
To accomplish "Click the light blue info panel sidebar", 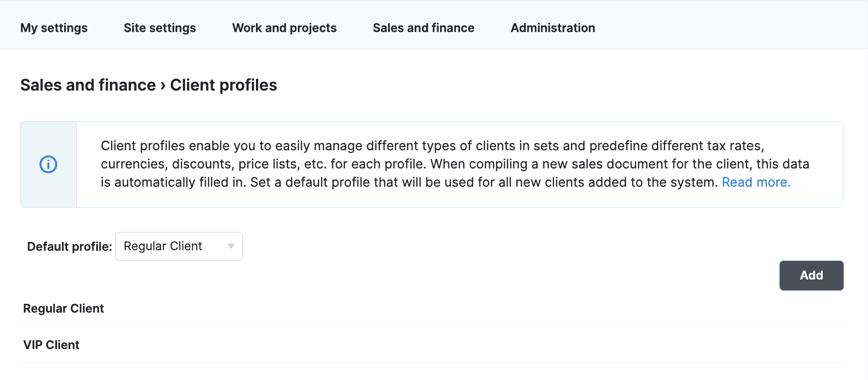I will (x=49, y=165).
